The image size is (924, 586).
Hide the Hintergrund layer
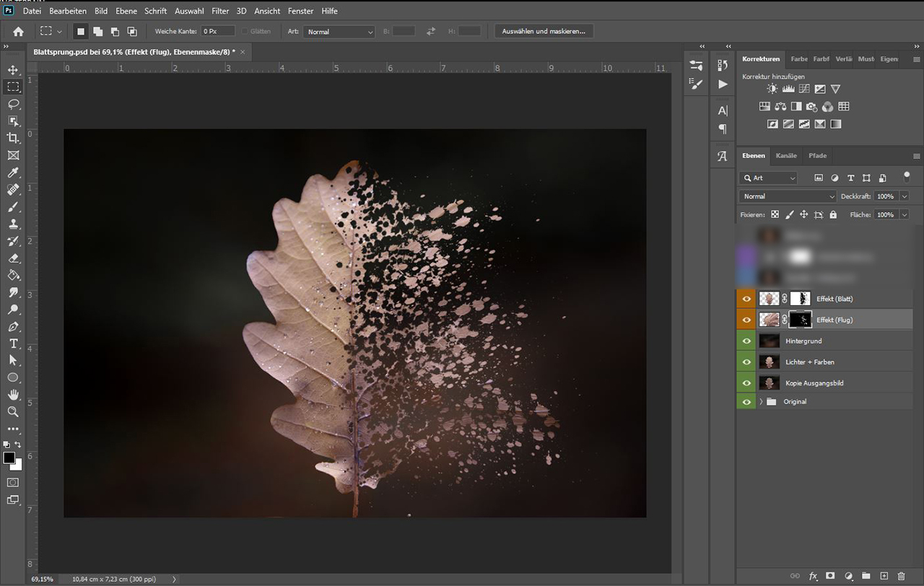(746, 341)
